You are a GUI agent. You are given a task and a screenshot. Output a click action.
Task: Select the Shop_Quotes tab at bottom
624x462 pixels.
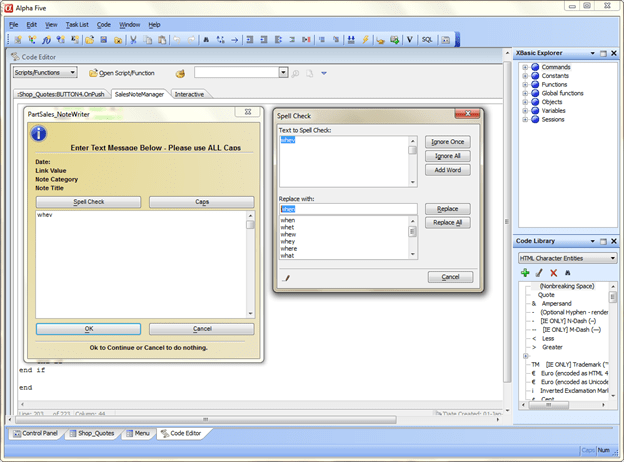tap(94, 433)
